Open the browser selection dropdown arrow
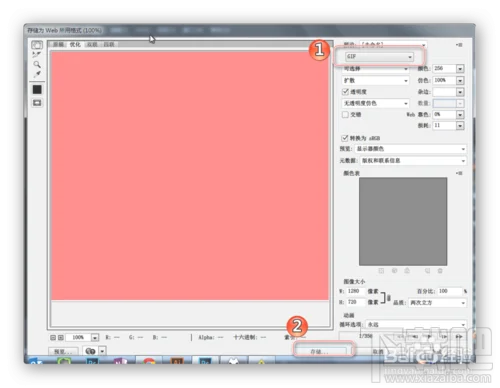The width and height of the screenshot is (500, 388). (102, 351)
